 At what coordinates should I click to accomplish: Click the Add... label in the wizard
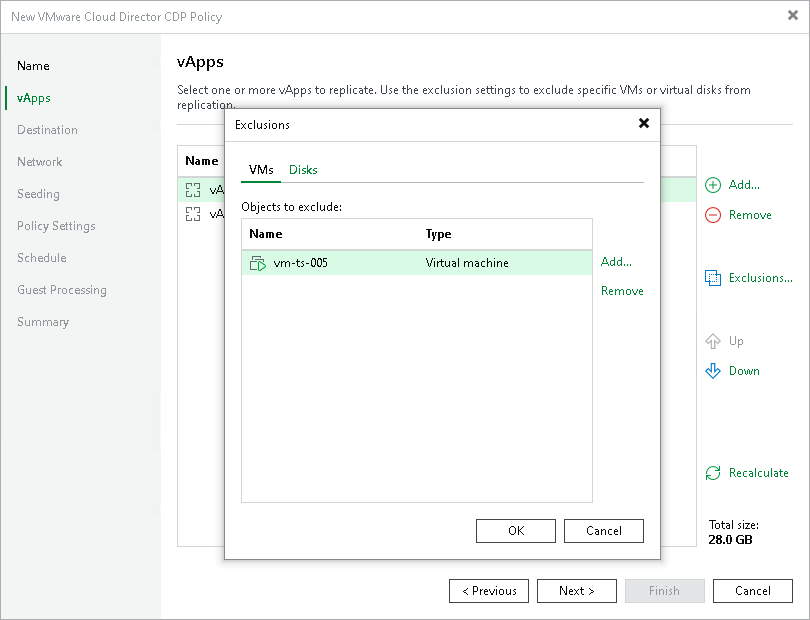tap(744, 185)
